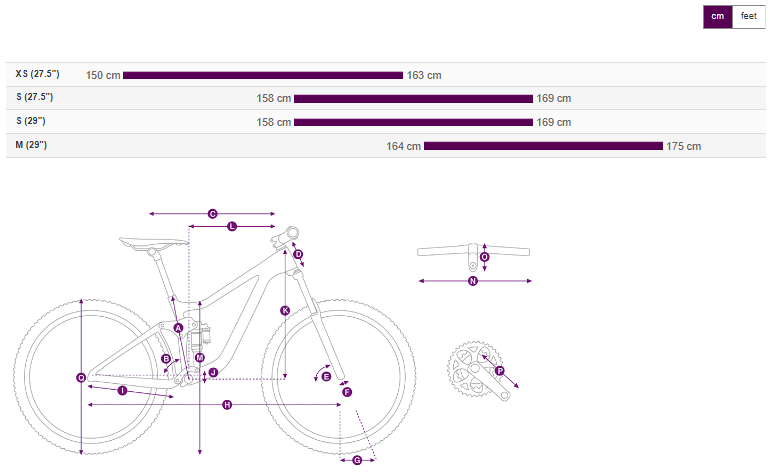770x472 pixels.
Task: Select the XS (27.5") size row label
Action: [x=38, y=74]
